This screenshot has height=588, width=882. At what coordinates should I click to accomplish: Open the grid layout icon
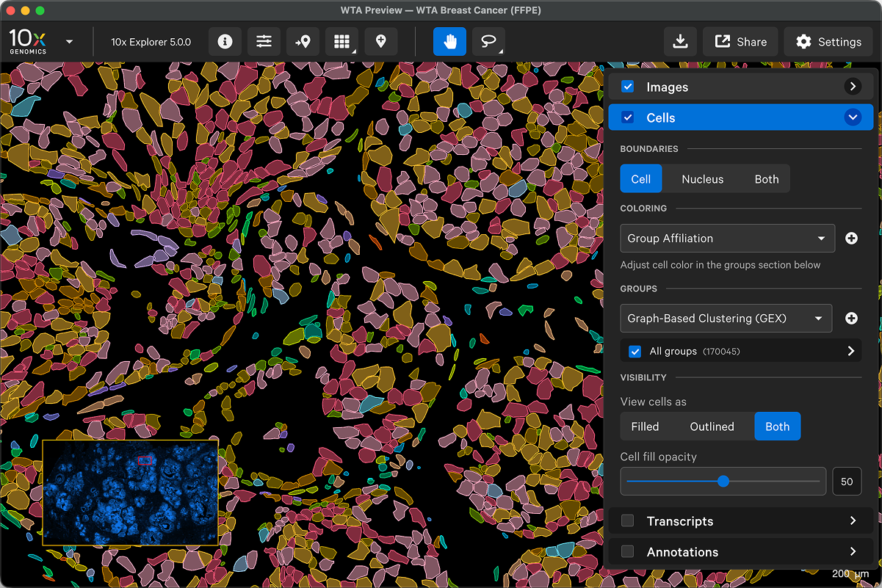(341, 42)
